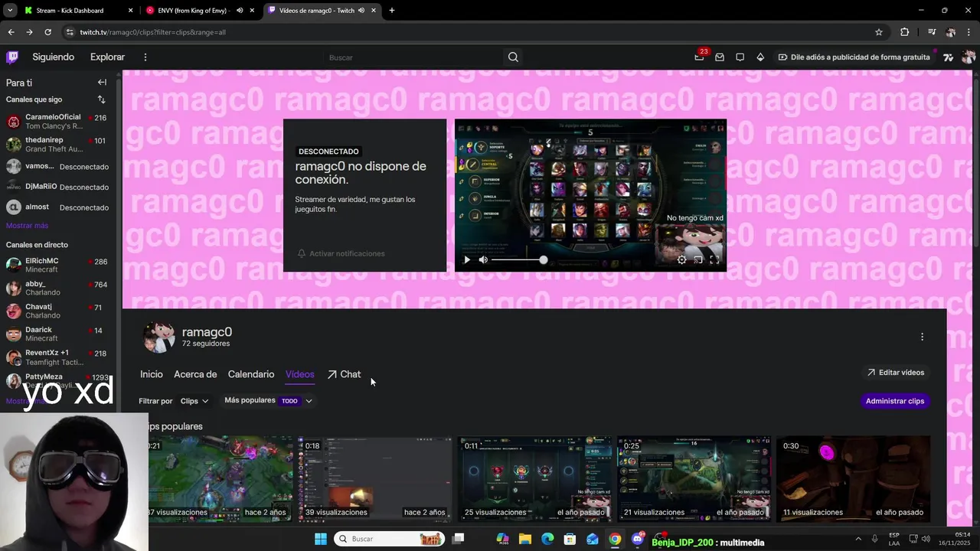Click the search magnifier button
The image size is (980, 551).
513,57
